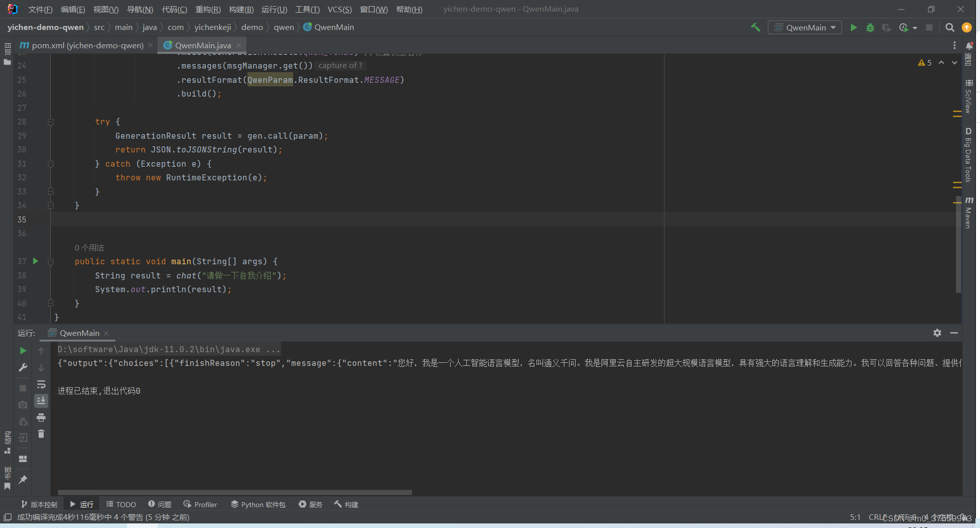The image size is (980, 528).
Task: Clear console with the trash icon
Action: pyautogui.click(x=41, y=434)
